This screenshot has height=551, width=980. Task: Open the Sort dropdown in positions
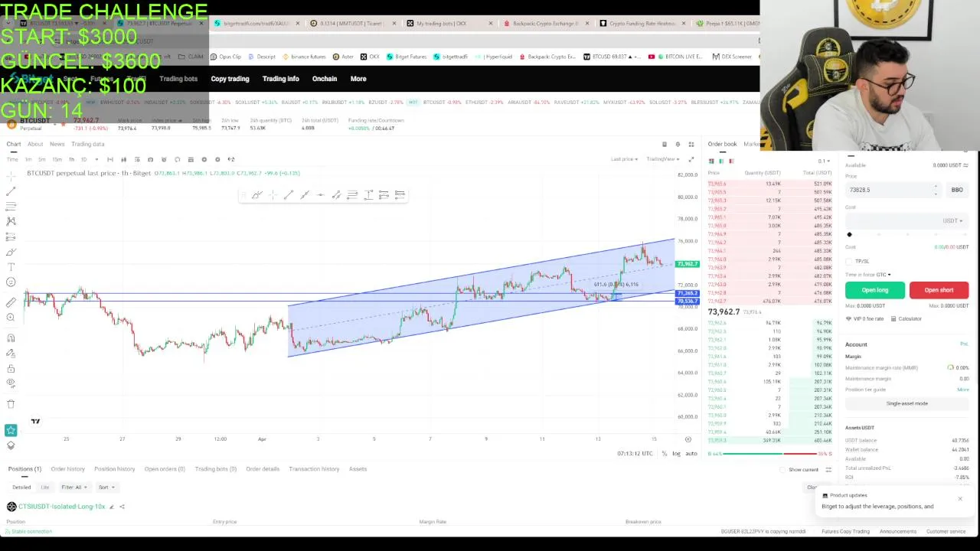click(106, 487)
